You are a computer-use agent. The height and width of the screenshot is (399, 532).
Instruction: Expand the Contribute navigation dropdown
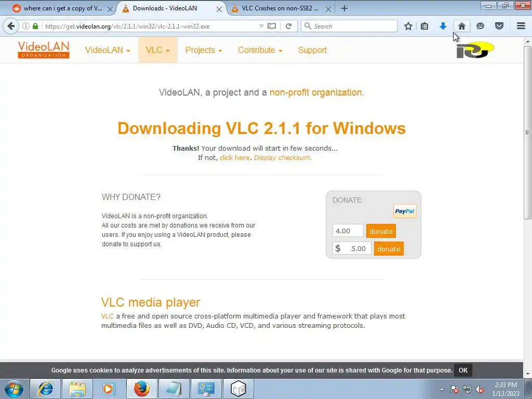pos(260,50)
